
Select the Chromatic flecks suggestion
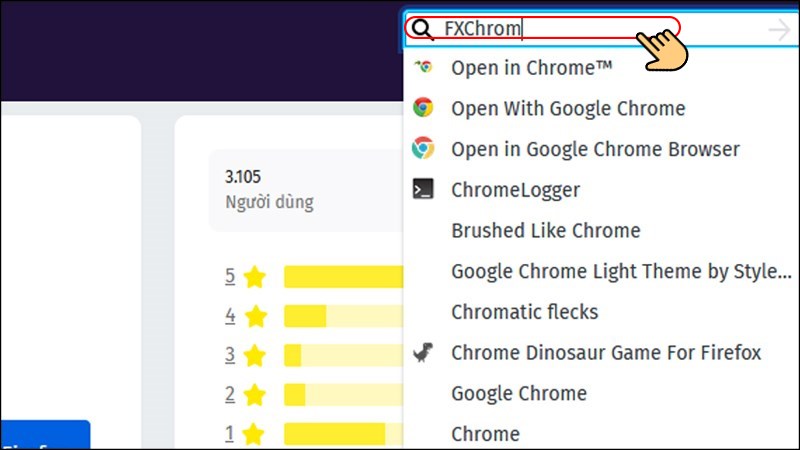pos(524,312)
